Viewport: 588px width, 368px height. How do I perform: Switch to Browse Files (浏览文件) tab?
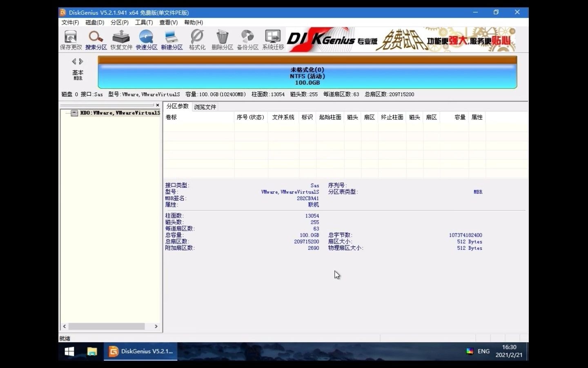point(205,107)
